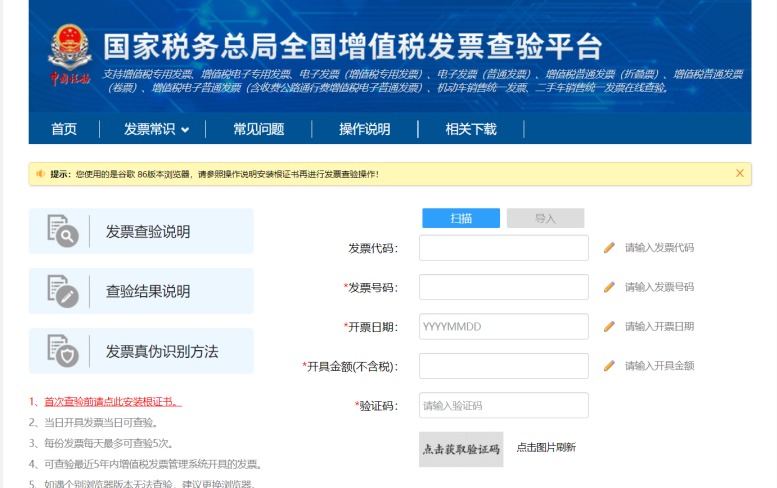This screenshot has height=488, width=777.
Task: Open the 常见问题 menu item
Action: (259, 129)
